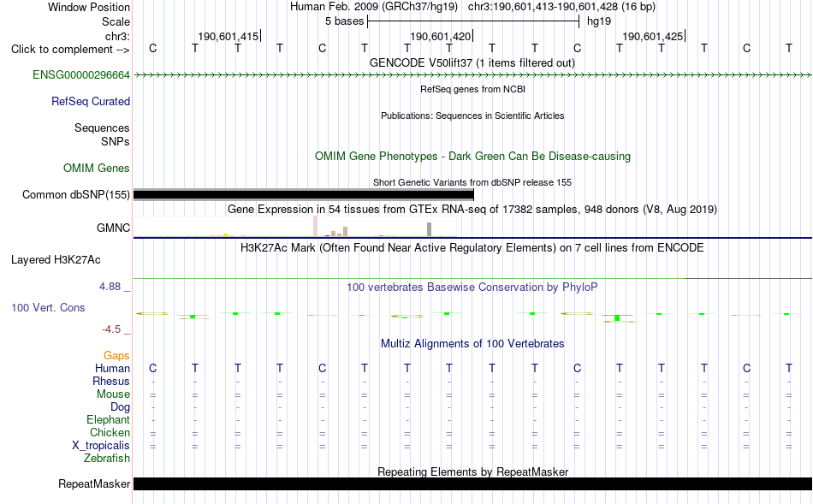This screenshot has height=504, width=813.
Task: Select the Mouse species row label
Action: [x=113, y=394]
